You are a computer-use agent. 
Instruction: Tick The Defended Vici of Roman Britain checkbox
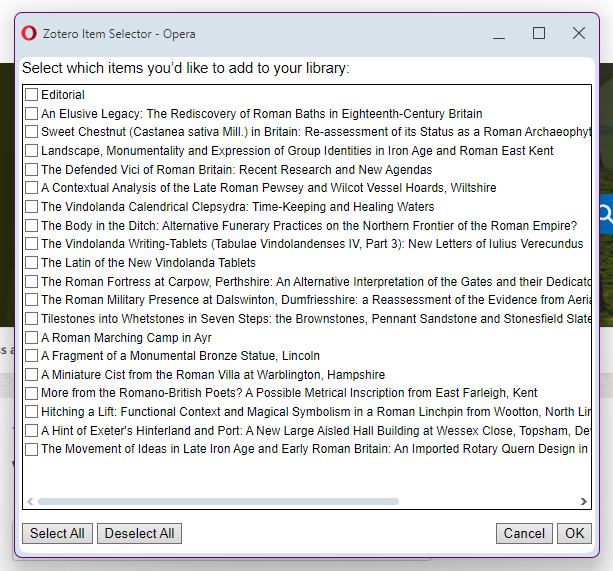31,170
